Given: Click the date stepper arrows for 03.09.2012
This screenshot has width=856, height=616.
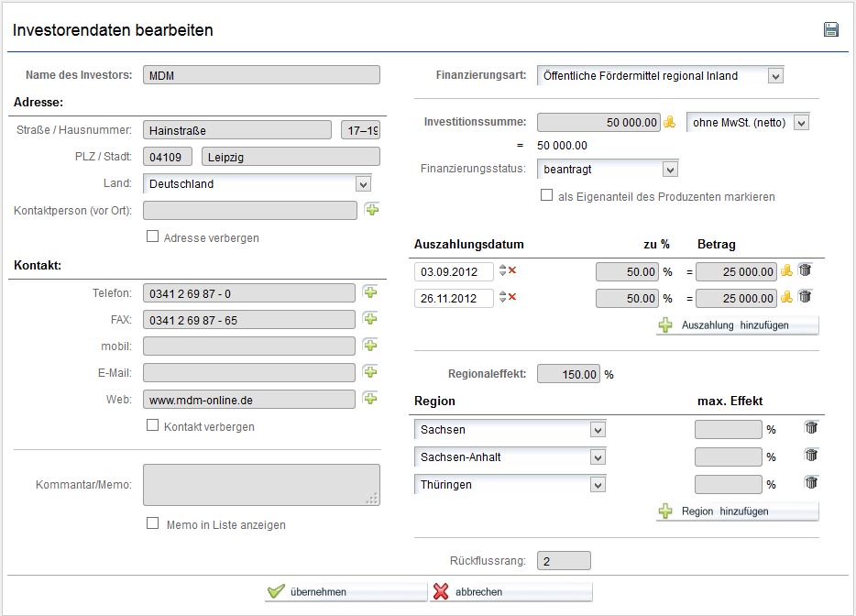Looking at the screenshot, I should coord(502,270).
